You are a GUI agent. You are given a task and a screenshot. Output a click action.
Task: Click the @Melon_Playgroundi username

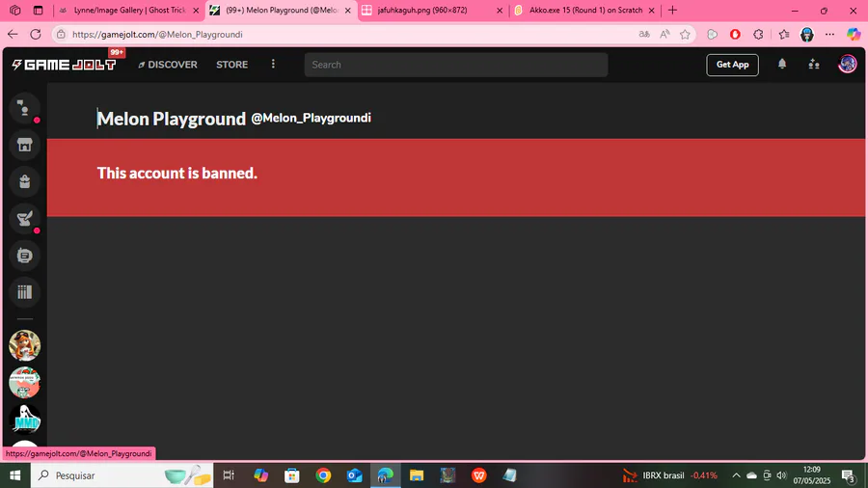312,118
